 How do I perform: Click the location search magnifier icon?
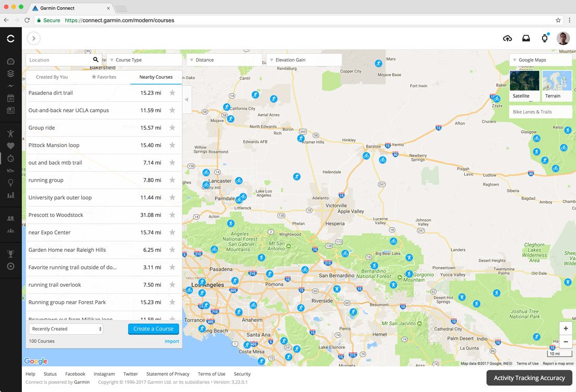point(95,59)
